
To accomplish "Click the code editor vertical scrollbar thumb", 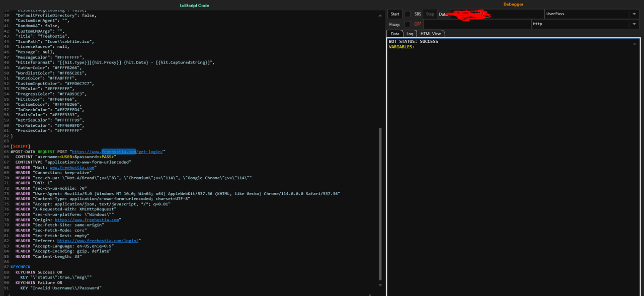I will click(380, 203).
